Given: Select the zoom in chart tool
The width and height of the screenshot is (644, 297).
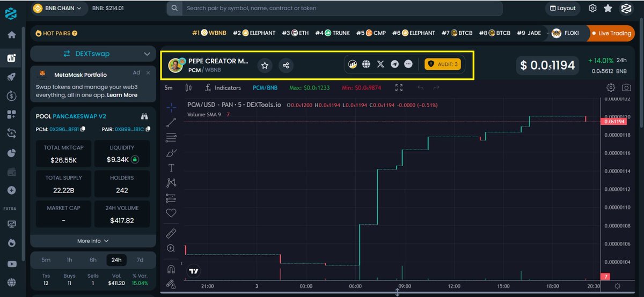Looking at the screenshot, I should (171, 248).
